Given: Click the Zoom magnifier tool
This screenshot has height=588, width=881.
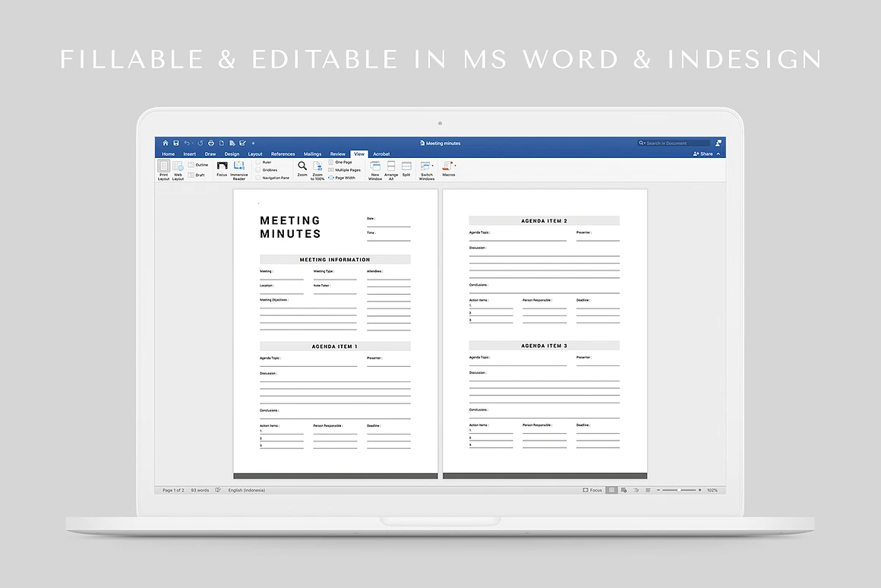Looking at the screenshot, I should (302, 166).
